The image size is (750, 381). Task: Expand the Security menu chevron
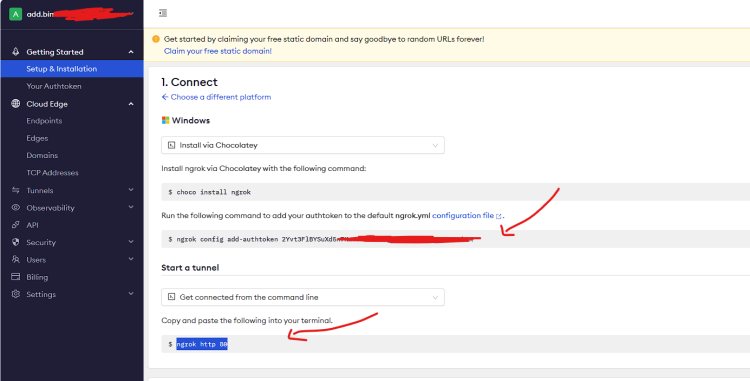(x=131, y=242)
